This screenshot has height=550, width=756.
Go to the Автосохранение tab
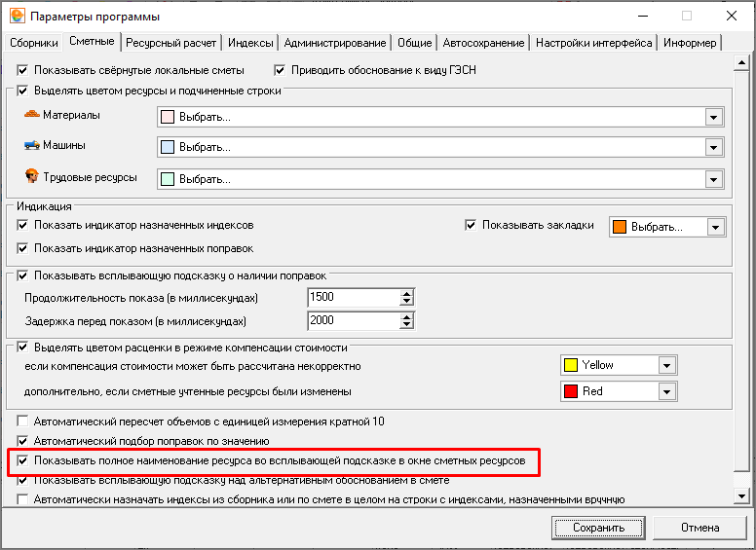[483, 43]
